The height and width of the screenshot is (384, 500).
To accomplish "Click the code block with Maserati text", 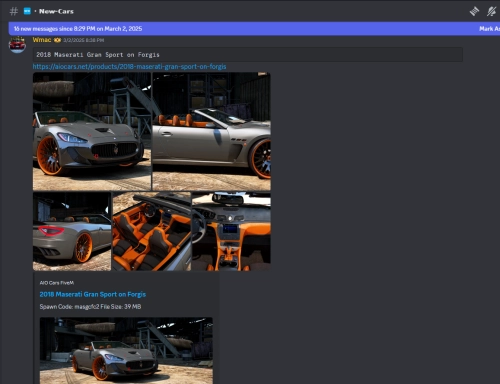I will [248, 55].
